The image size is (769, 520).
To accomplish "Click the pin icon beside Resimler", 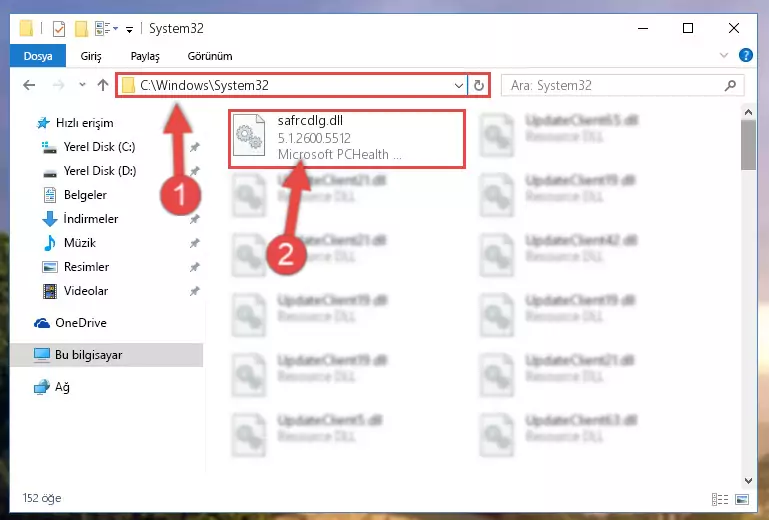I will coord(195,267).
